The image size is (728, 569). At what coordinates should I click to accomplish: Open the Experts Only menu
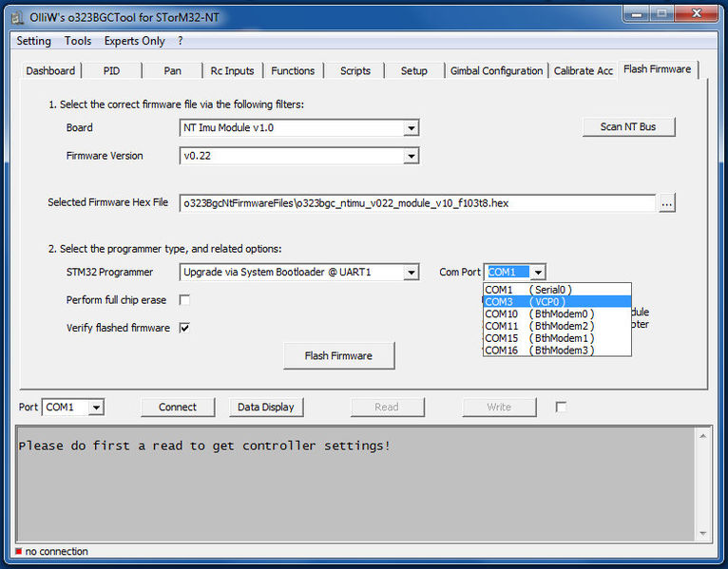pyautogui.click(x=134, y=41)
